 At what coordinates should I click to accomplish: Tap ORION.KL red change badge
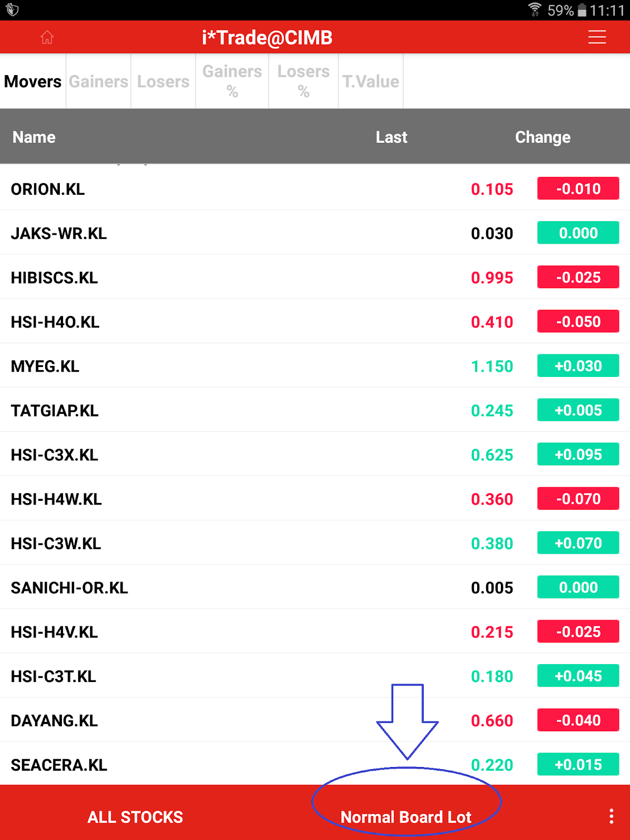coord(578,189)
